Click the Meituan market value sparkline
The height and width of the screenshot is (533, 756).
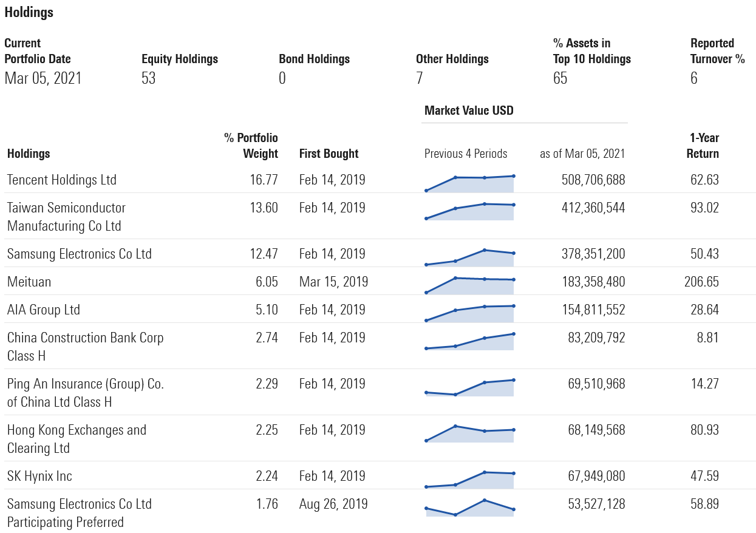(x=470, y=285)
